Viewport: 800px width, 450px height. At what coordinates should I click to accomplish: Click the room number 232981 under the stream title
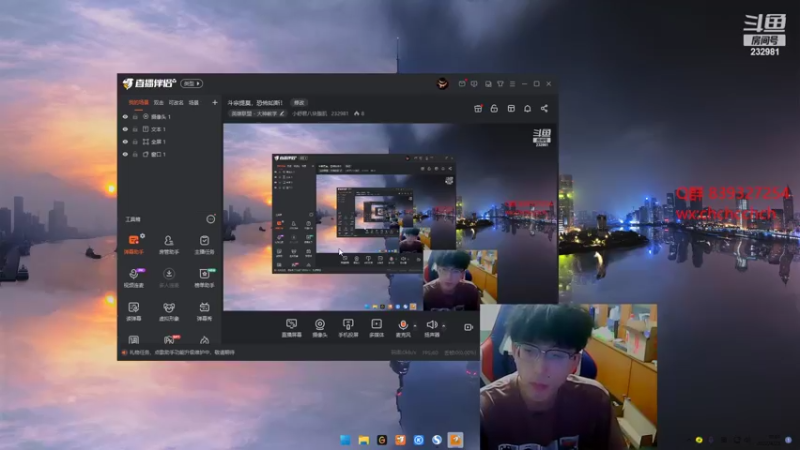pos(339,114)
